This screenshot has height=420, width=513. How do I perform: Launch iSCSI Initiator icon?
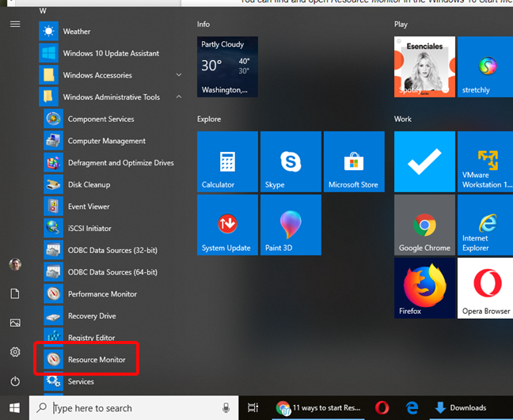pyautogui.click(x=53, y=228)
